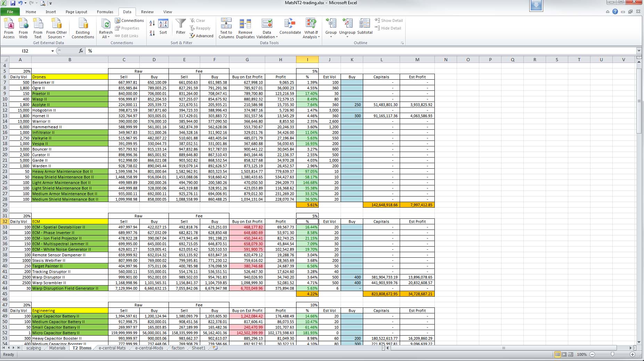Open Excel Help question mark

[x=615, y=11]
